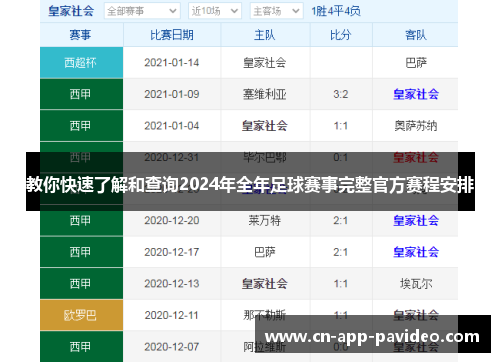The image size is (500, 362).
Task: Open blue 皇家社会 link in 2020-12-17 row
Action: coord(416,252)
